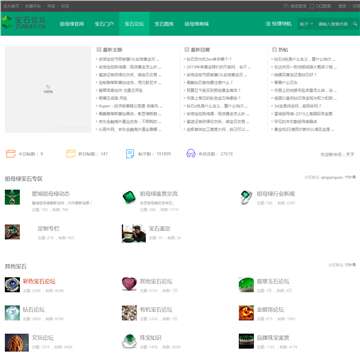Click the 钻石论坛 diamond icon
This screenshot has width=360, height=360.
point(12,313)
